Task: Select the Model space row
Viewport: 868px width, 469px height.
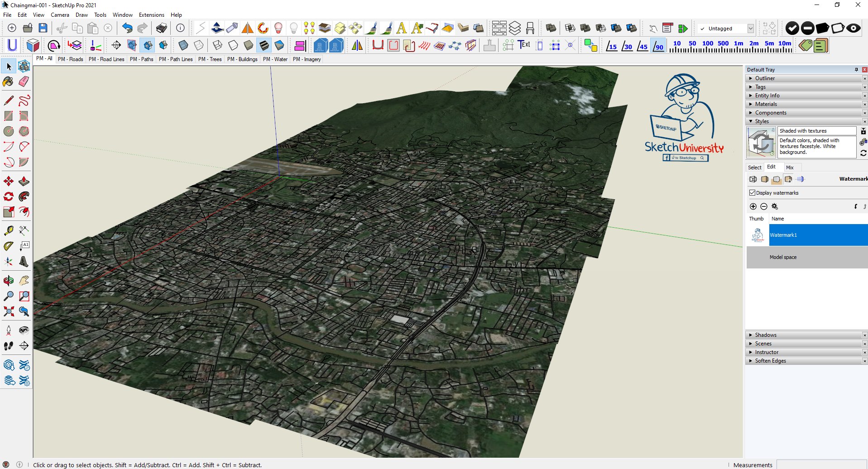Action: coord(807,257)
